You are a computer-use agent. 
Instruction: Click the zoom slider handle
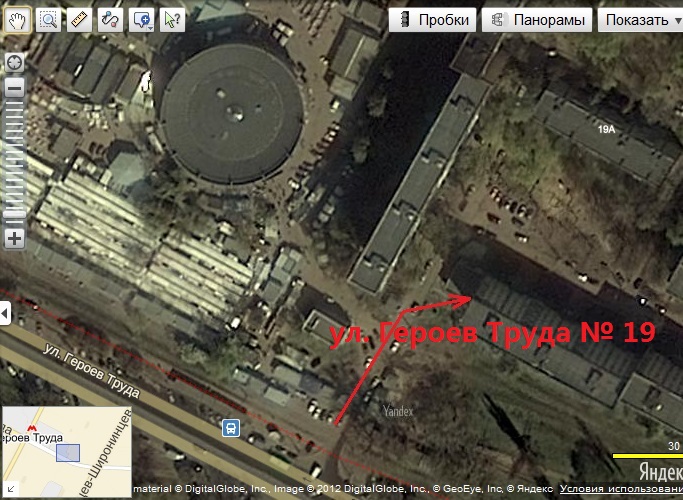coord(15,213)
